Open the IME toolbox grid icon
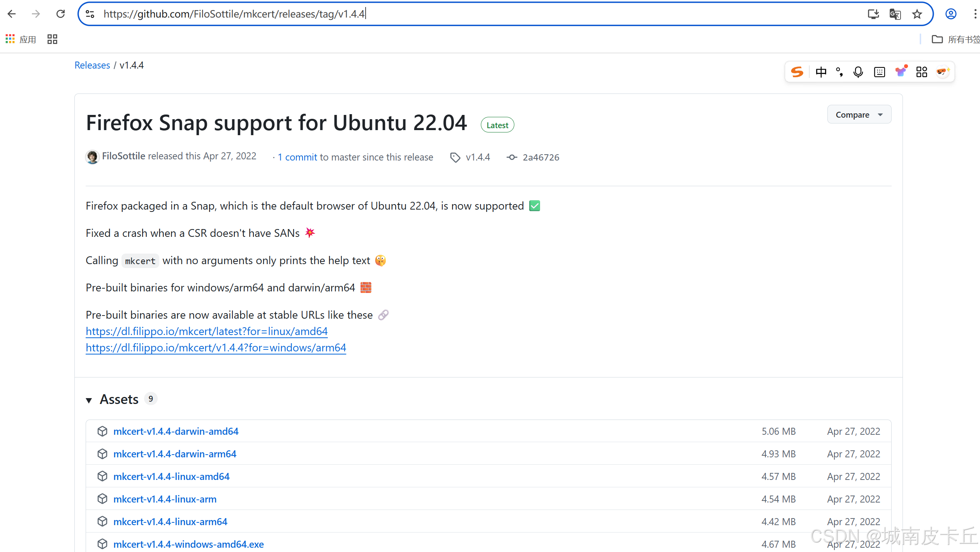 point(922,72)
